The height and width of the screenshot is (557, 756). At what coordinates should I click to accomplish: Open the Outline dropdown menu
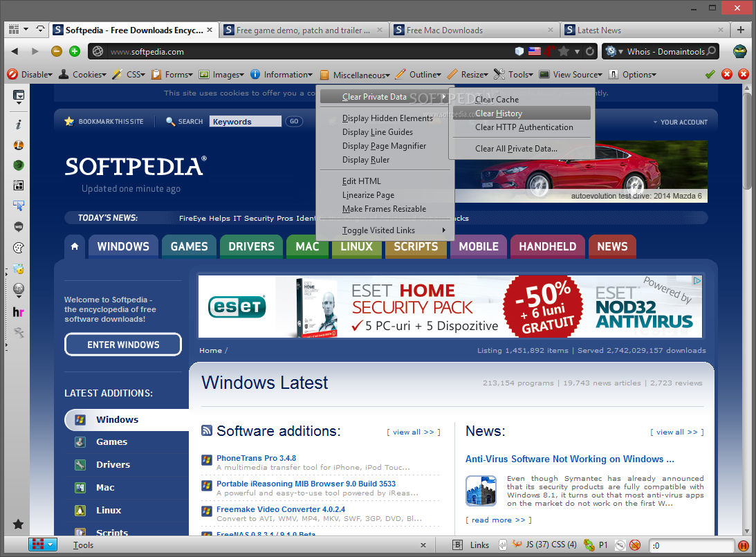click(x=418, y=74)
